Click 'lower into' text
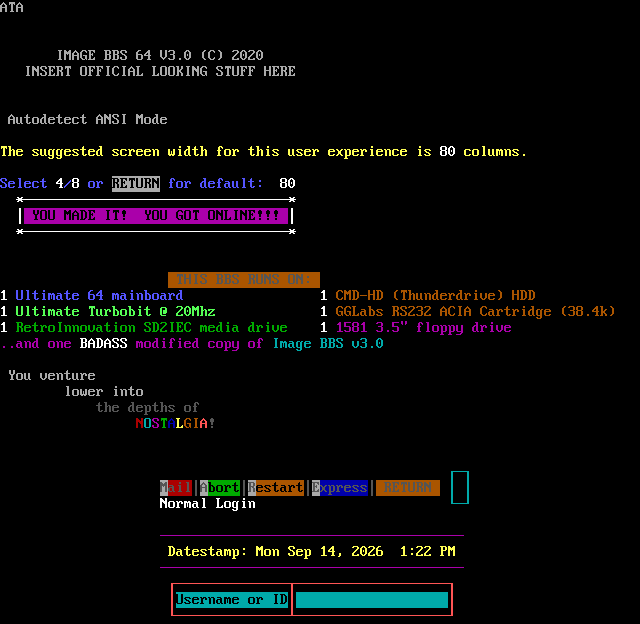 (104, 392)
